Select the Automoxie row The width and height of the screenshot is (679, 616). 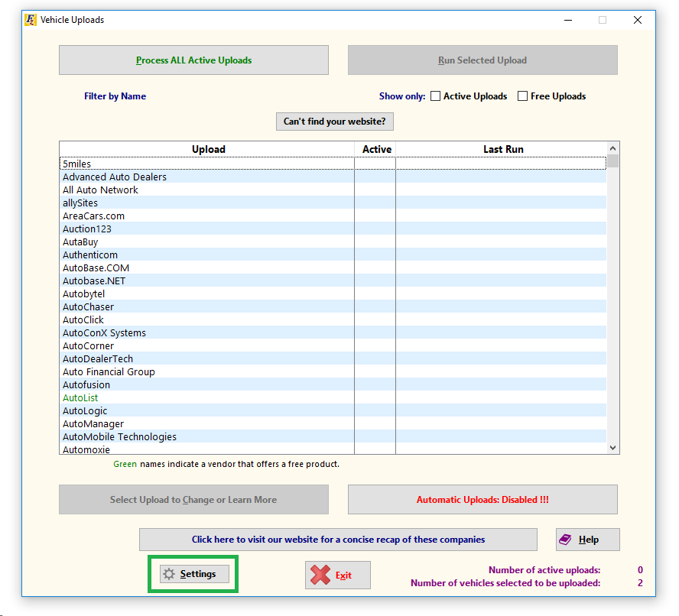(x=333, y=449)
